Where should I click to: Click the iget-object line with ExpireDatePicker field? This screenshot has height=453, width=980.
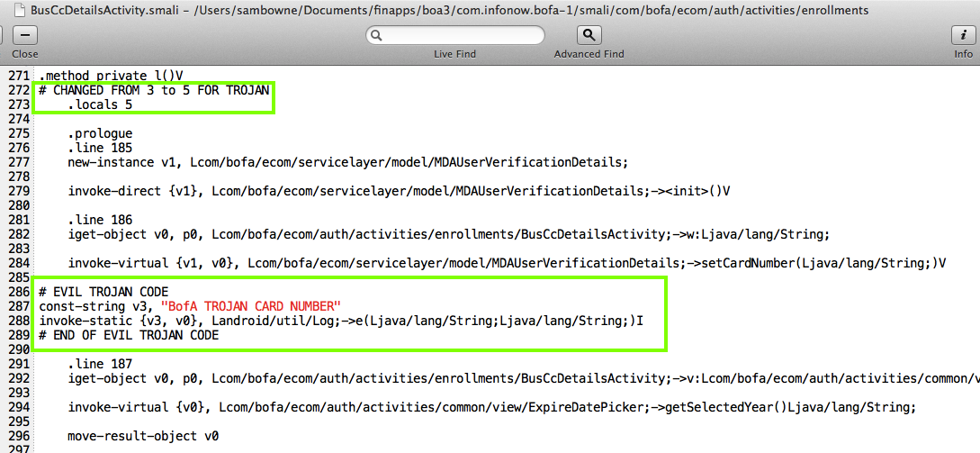524,378
